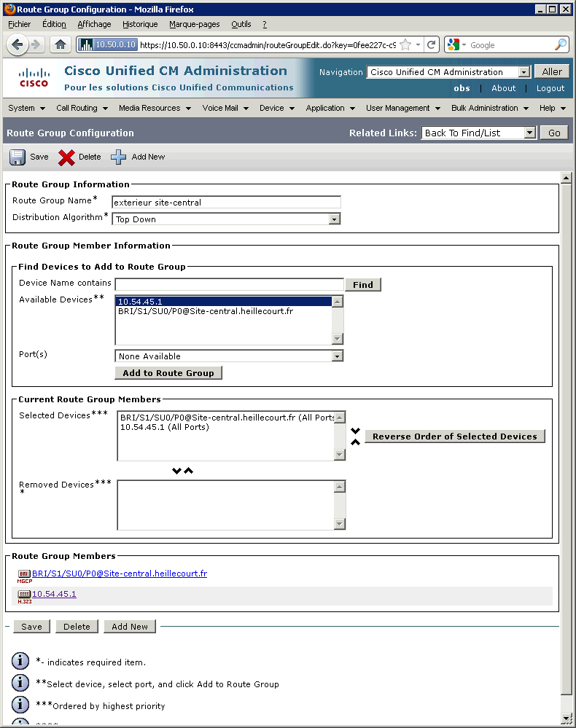This screenshot has height=728, width=576.
Task: Open the Call Routing menu
Action: tap(82, 108)
